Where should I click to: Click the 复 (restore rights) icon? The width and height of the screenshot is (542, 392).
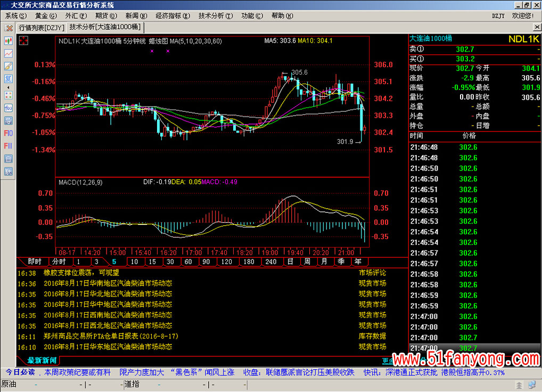tap(9, 78)
